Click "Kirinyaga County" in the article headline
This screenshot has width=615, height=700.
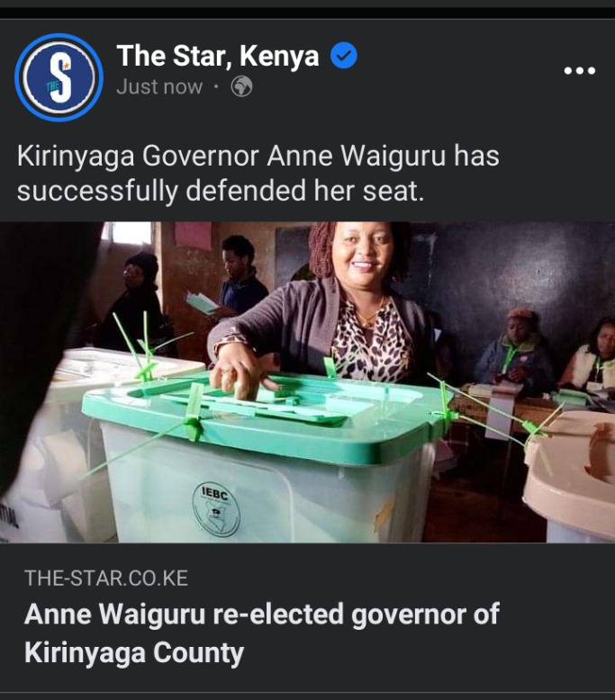click(x=134, y=652)
